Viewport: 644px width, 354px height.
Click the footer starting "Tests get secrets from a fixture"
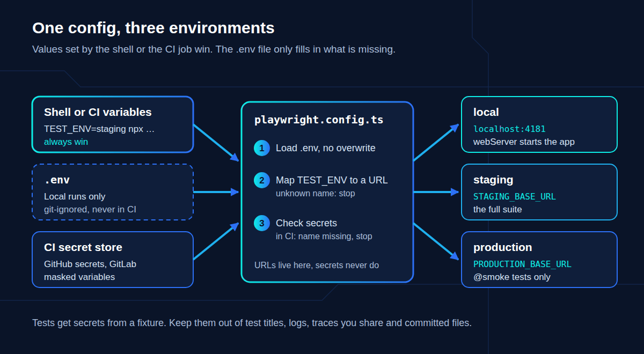tap(252, 323)
